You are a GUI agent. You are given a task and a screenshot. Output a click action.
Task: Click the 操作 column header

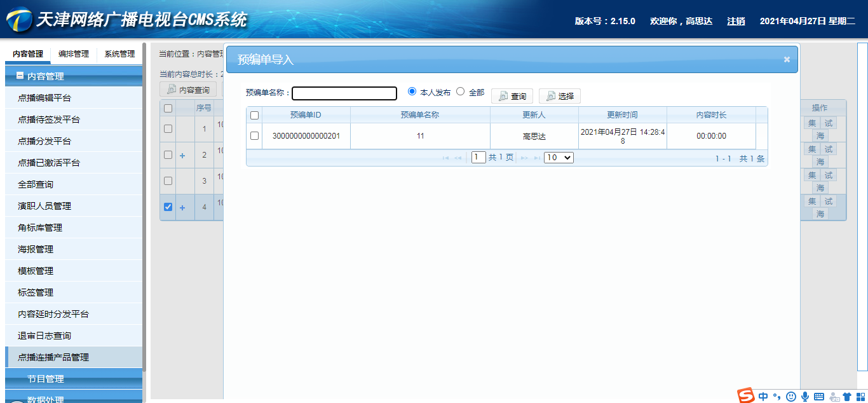point(820,108)
